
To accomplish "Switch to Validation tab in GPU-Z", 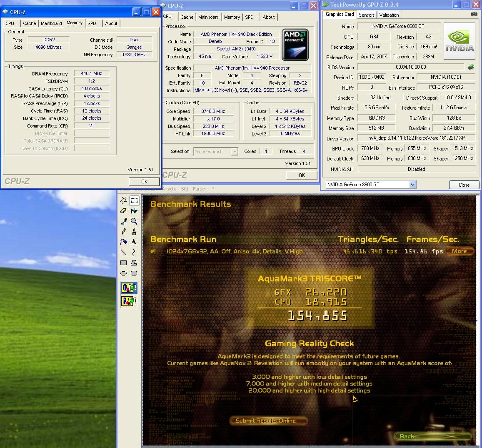I will [389, 15].
